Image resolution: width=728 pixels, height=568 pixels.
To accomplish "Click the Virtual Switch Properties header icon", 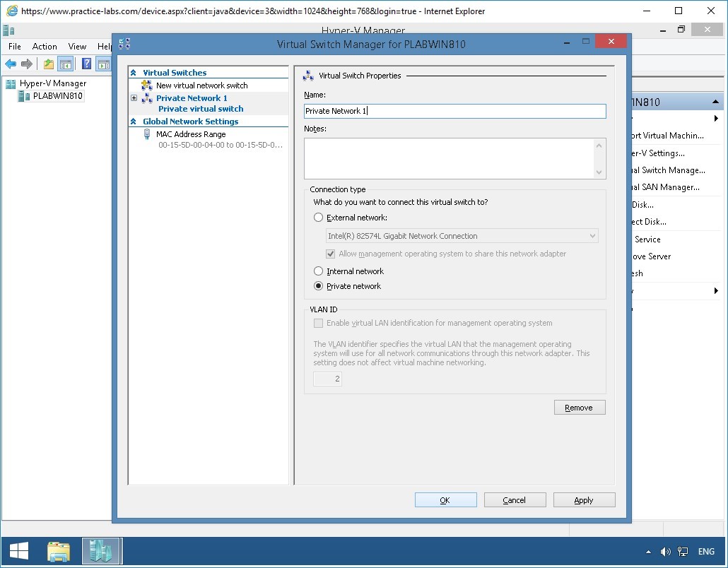I will click(307, 76).
